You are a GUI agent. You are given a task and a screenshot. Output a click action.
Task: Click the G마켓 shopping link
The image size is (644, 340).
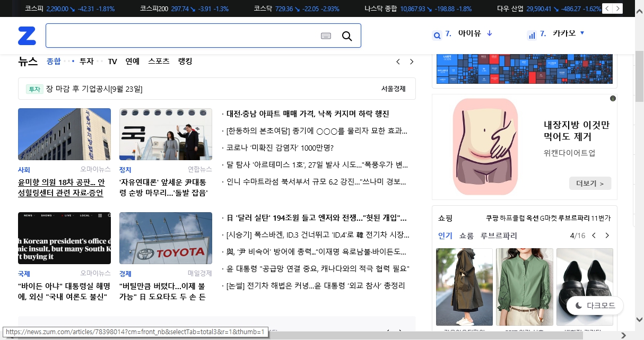pyautogui.click(x=549, y=218)
